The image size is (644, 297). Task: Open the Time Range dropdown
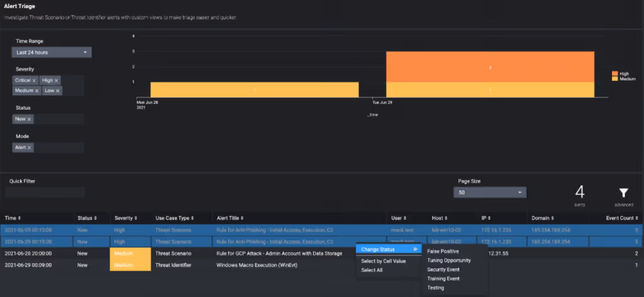(52, 53)
